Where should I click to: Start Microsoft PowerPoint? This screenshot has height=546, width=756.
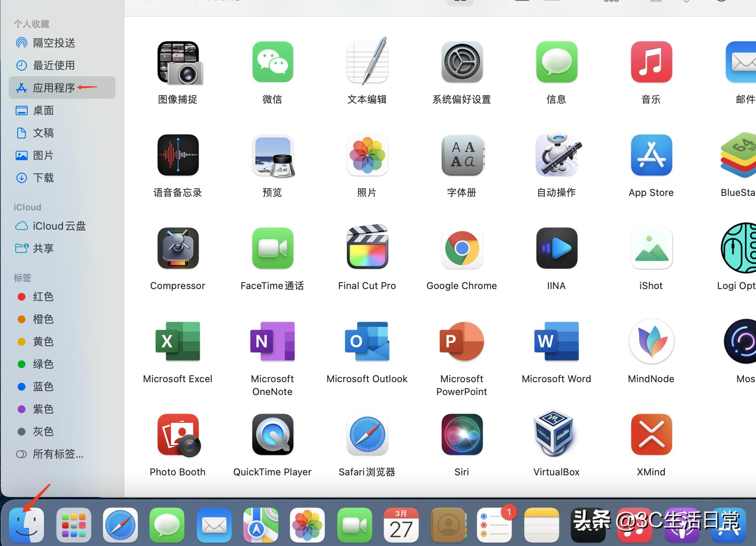tap(461, 341)
